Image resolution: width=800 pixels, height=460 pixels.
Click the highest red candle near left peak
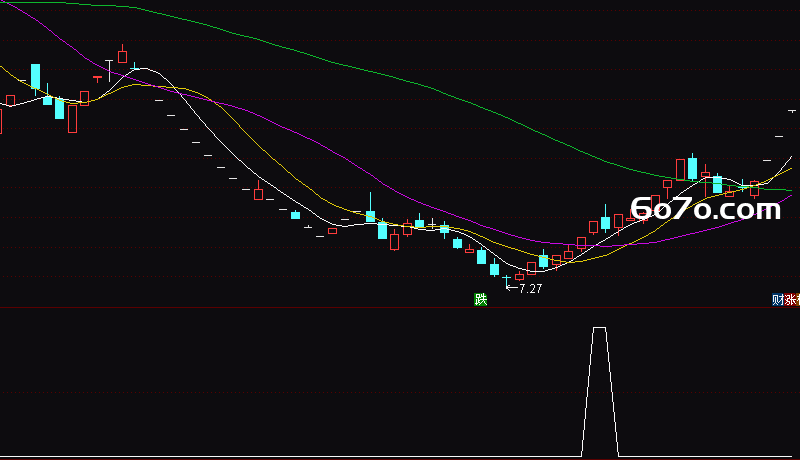(x=122, y=55)
